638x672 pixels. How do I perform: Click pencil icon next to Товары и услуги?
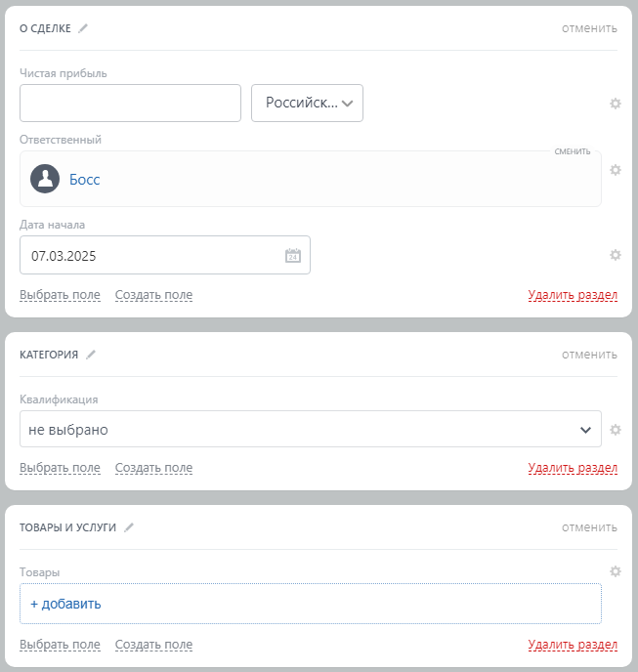pos(129,527)
